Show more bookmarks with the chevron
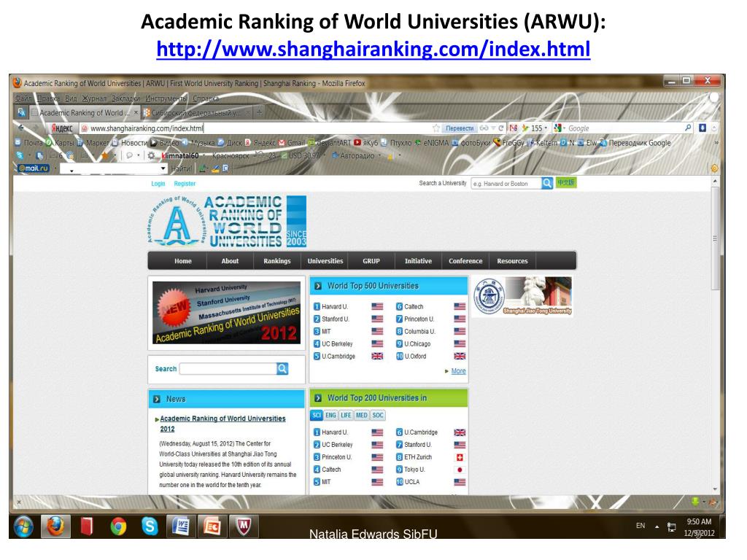This screenshot has height=560, width=747. (715, 143)
